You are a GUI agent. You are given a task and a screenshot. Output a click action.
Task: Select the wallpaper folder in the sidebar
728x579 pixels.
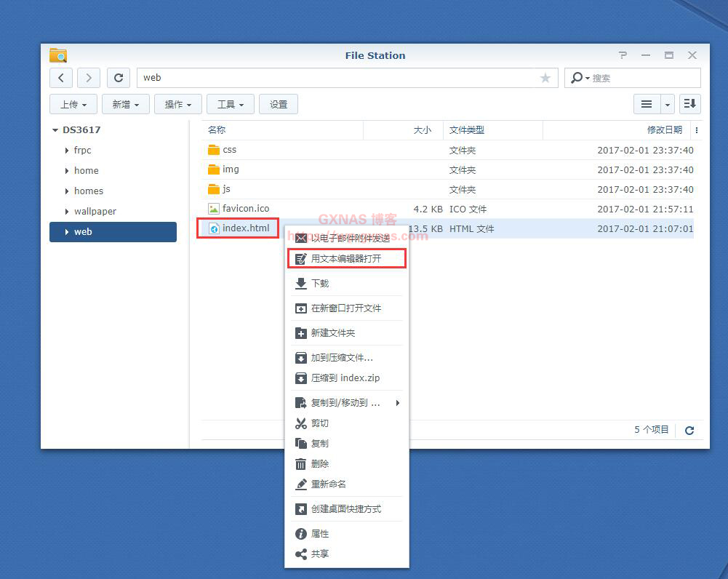coord(95,212)
